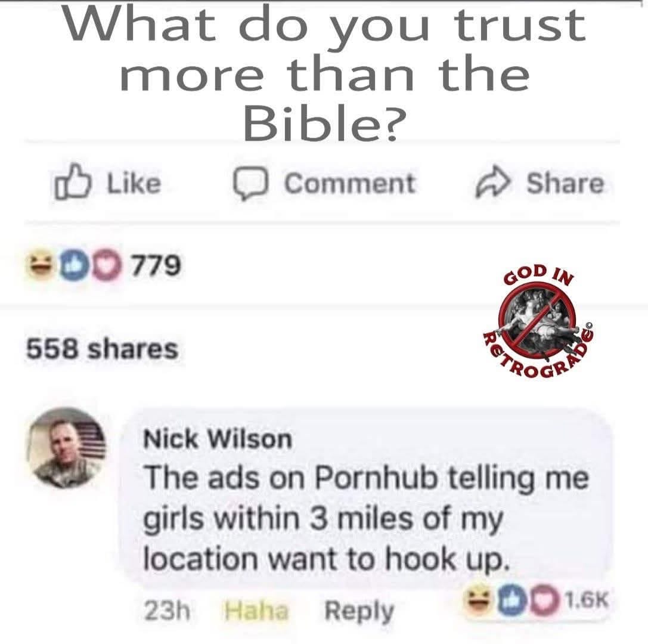Viewport: 648px width, 644px height.
Task: Click the Comment speech bubble icon
Action: point(251,184)
